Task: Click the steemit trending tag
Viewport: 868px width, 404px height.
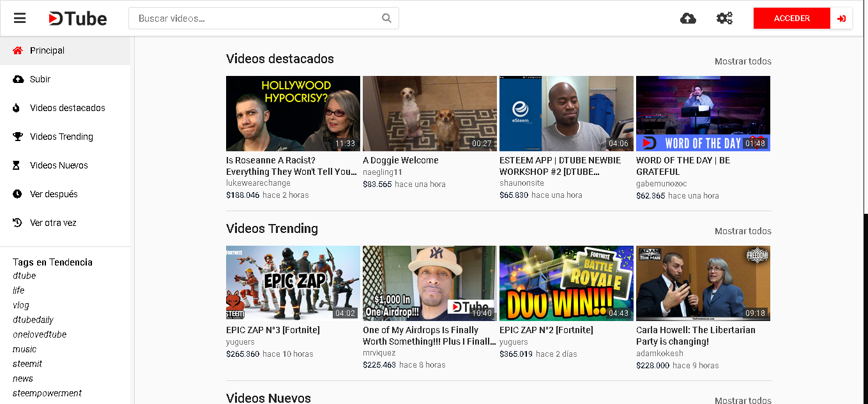Action: click(27, 364)
